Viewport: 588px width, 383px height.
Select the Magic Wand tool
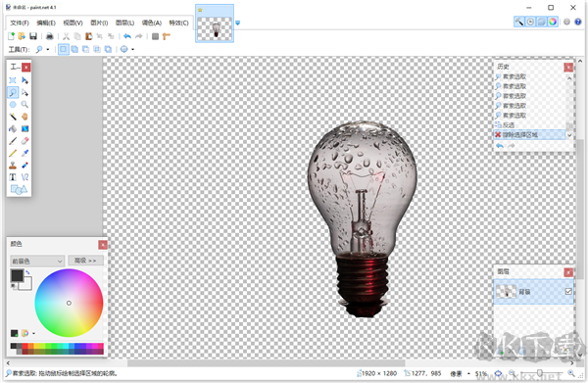tap(13, 117)
